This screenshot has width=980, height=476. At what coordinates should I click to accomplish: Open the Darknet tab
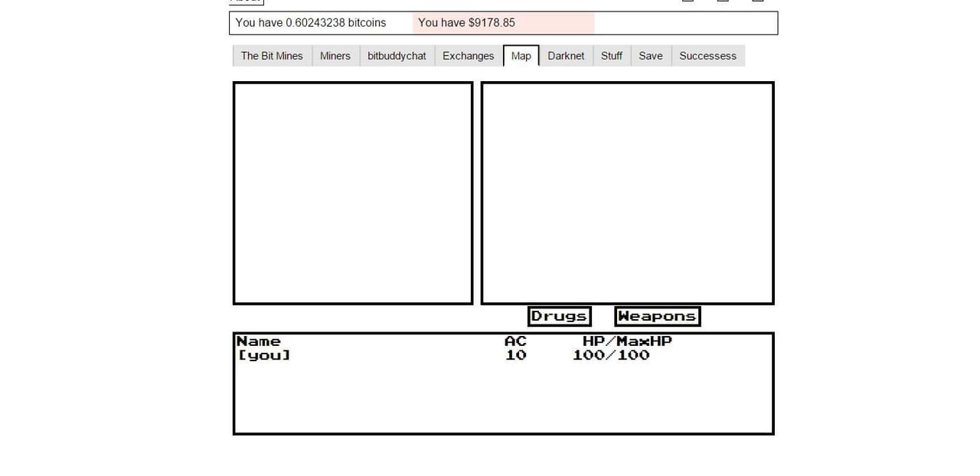(x=566, y=56)
